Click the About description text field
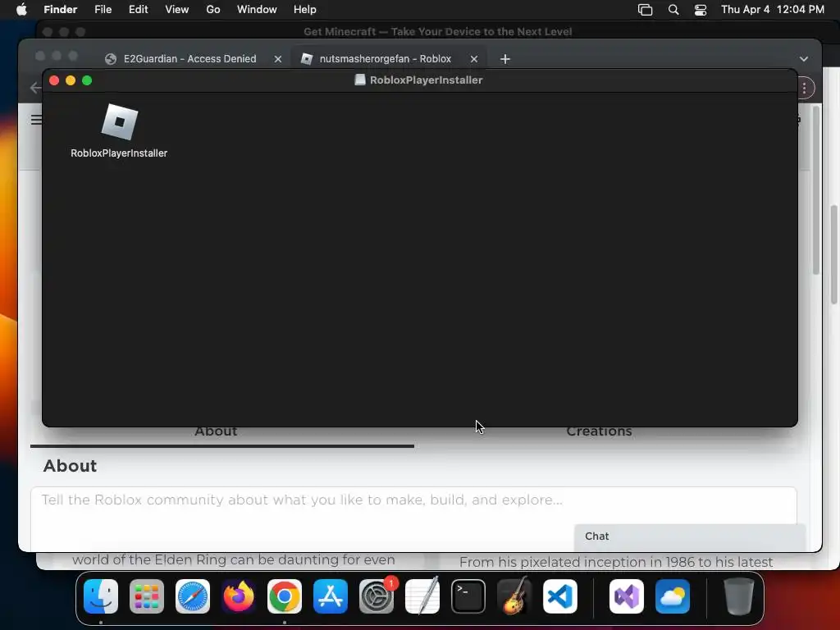 (413, 518)
